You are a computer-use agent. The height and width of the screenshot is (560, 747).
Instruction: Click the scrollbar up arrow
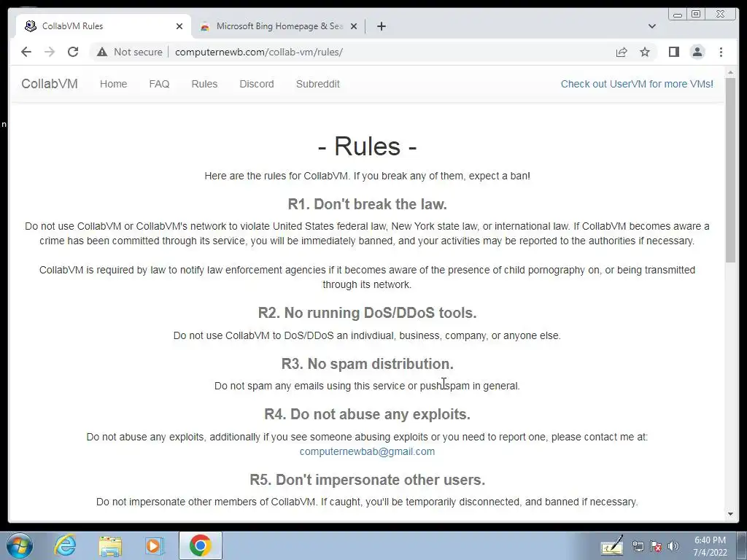pos(730,73)
